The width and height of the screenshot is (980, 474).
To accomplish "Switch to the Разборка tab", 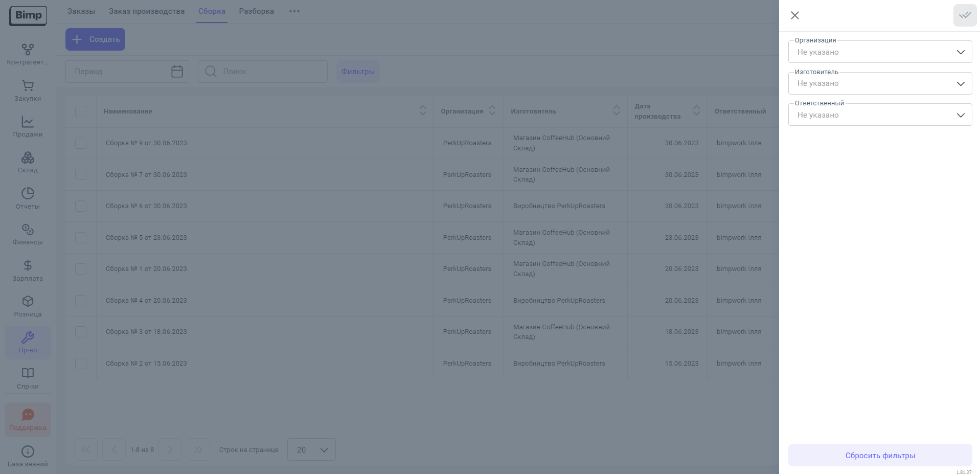I will [x=256, y=11].
